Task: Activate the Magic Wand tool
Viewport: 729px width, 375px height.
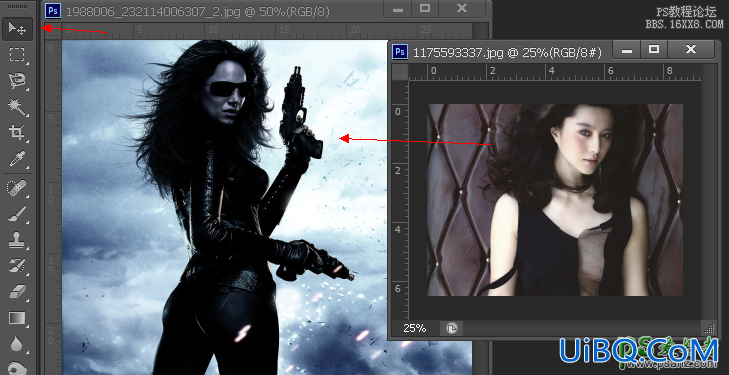Action: click(x=18, y=107)
